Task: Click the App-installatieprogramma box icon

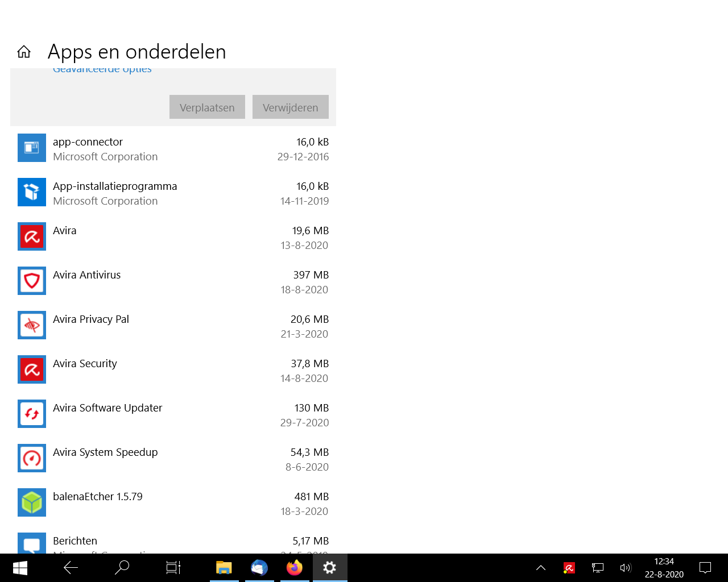Action: (32, 192)
